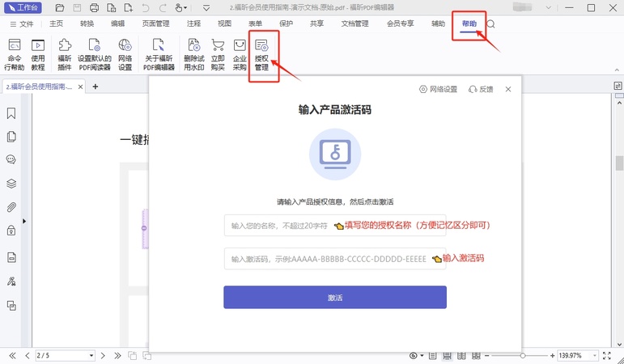Click the redo arrow icon
The width and height of the screenshot is (624, 364).
tap(163, 7)
